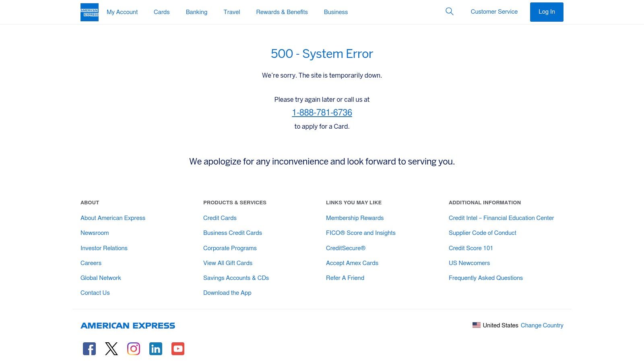The width and height of the screenshot is (644, 362).
Task: Click Change Country link
Action: click(x=542, y=325)
